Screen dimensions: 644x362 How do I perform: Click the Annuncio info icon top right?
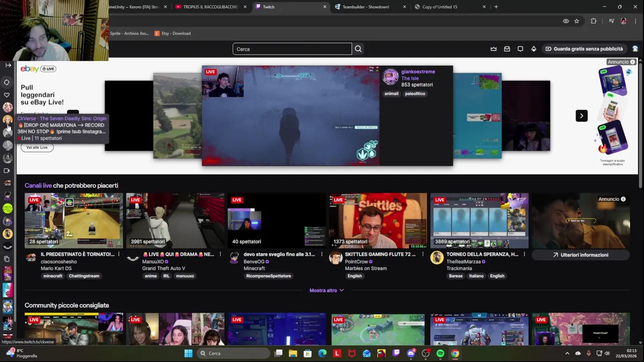point(632,62)
